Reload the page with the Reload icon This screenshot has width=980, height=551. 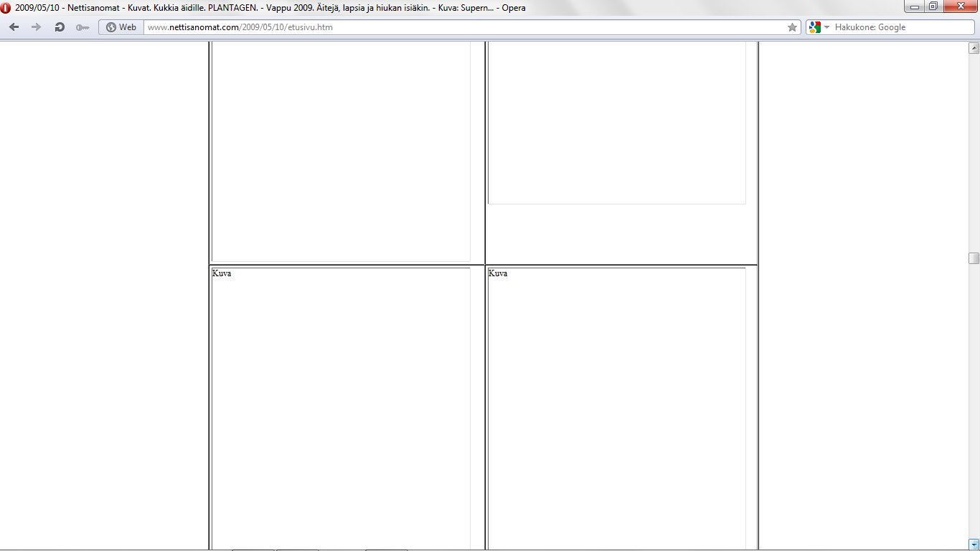(x=60, y=27)
